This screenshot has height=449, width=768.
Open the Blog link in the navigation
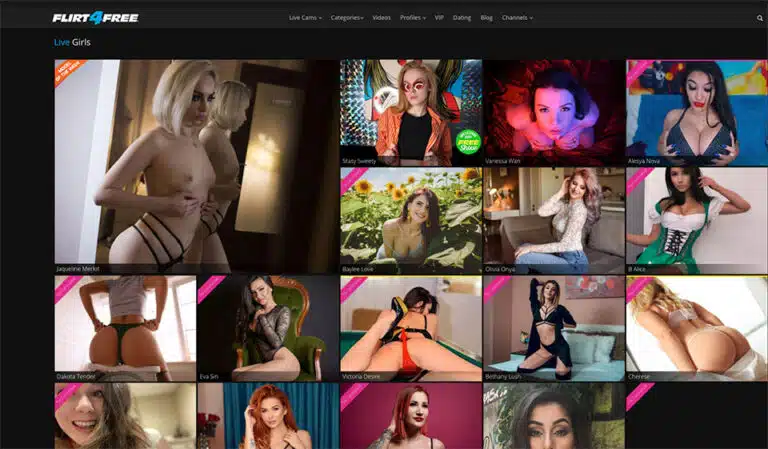[486, 18]
